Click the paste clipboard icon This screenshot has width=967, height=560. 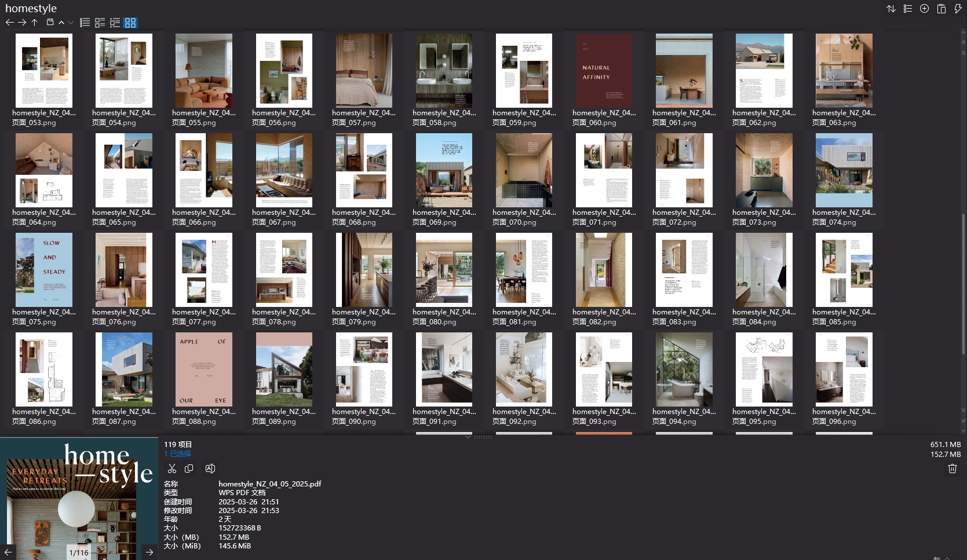942,9
